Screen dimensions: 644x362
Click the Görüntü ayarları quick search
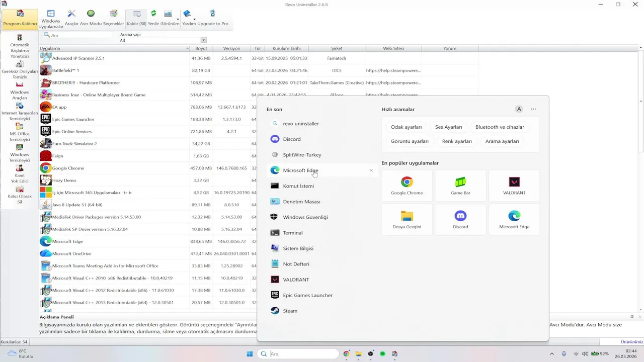click(410, 141)
